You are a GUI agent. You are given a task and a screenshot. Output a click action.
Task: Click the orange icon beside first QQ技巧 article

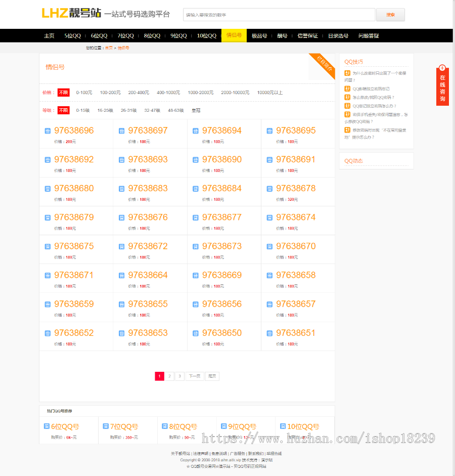[347, 73]
